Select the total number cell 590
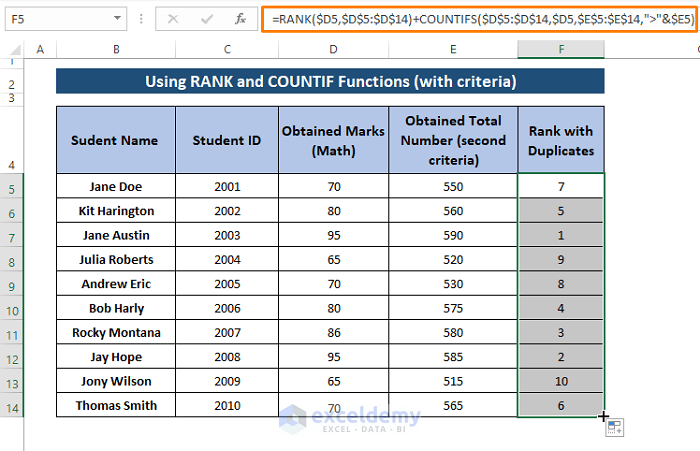 [453, 235]
